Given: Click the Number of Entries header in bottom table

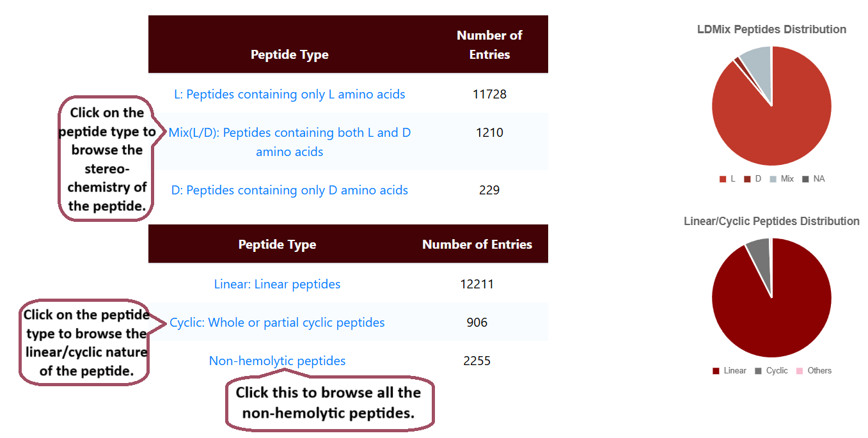Looking at the screenshot, I should pyautogui.click(x=477, y=244).
